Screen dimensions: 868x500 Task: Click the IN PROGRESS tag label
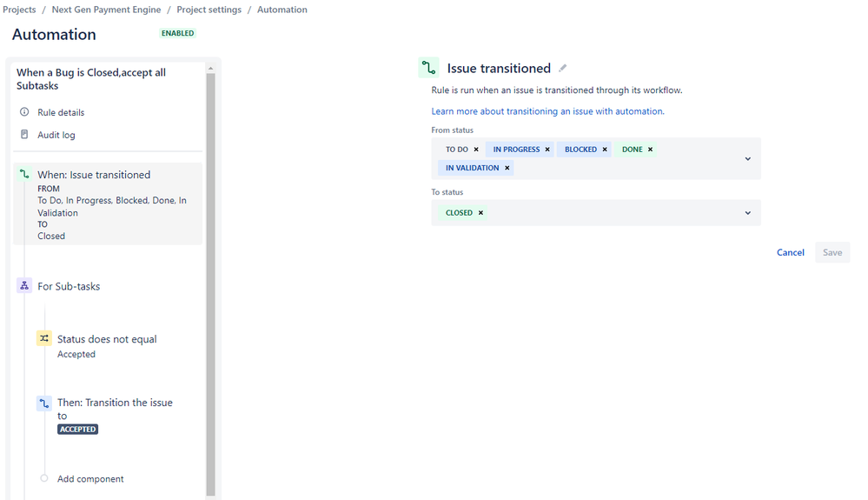click(x=516, y=150)
